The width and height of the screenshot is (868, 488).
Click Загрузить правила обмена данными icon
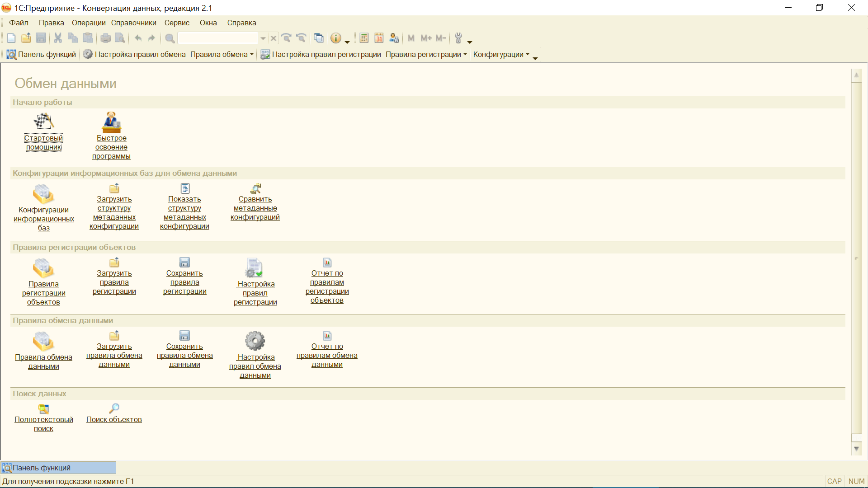pyautogui.click(x=114, y=335)
